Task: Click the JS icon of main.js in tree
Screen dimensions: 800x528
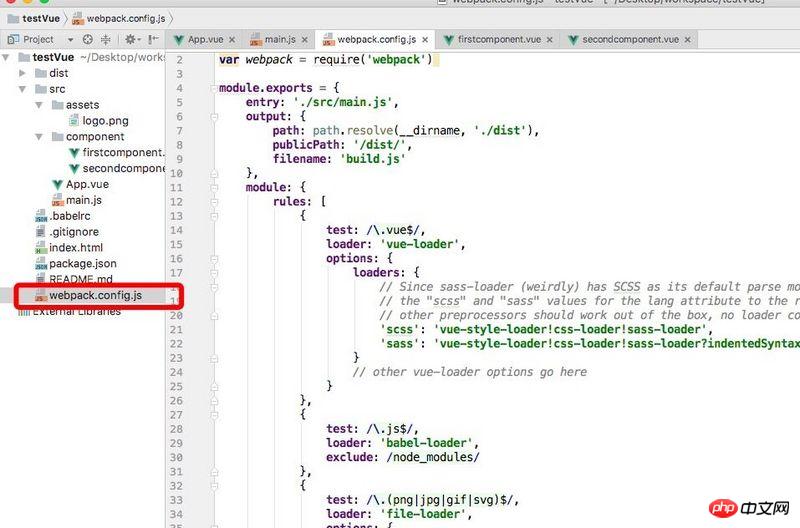Action: [57, 200]
